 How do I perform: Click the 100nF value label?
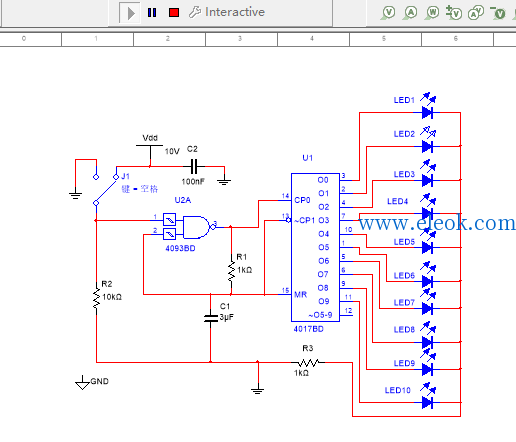[193, 182]
